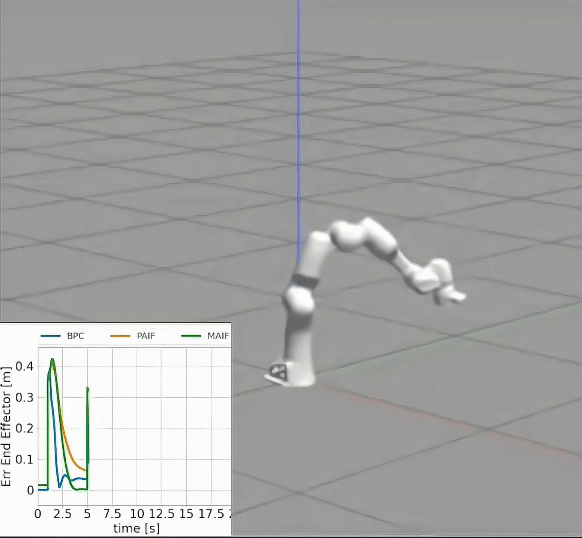This screenshot has width=582, height=538.
Task: Click the MAIF legend text label
Action: click(x=218, y=336)
